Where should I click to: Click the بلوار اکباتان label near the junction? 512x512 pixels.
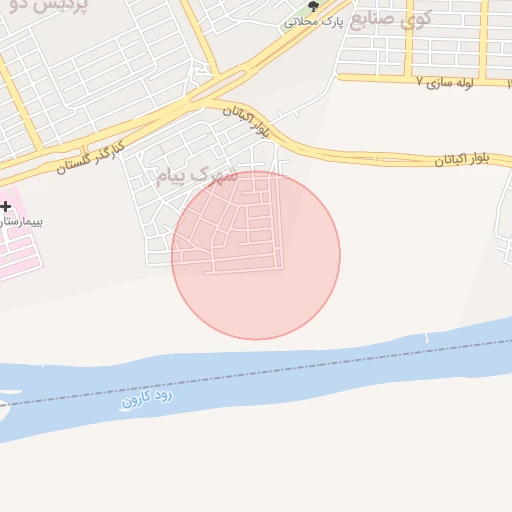pos(246,121)
